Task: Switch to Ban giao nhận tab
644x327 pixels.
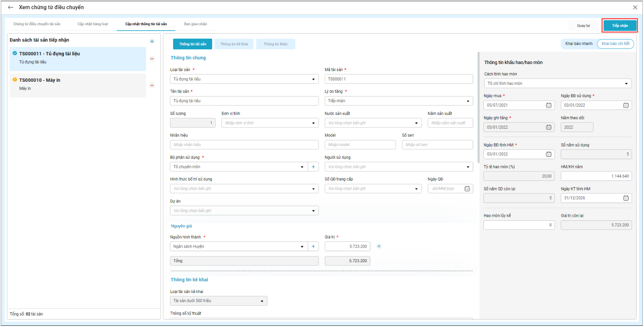Action: pos(195,24)
